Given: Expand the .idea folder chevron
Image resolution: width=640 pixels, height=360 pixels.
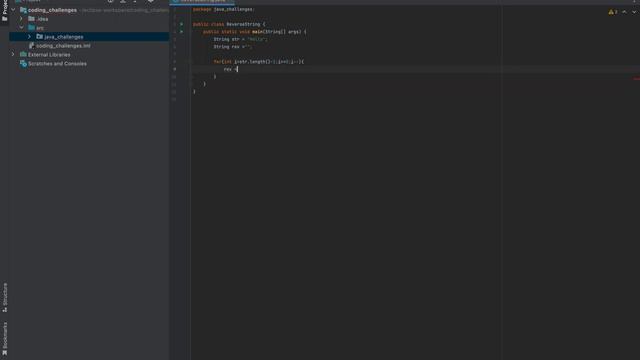Looking at the screenshot, I should (x=21, y=19).
